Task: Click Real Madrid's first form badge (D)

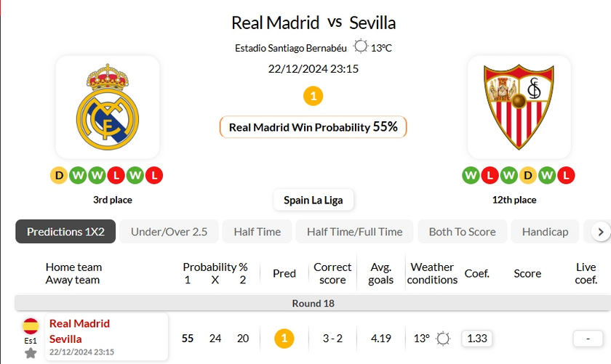Action: [59, 175]
